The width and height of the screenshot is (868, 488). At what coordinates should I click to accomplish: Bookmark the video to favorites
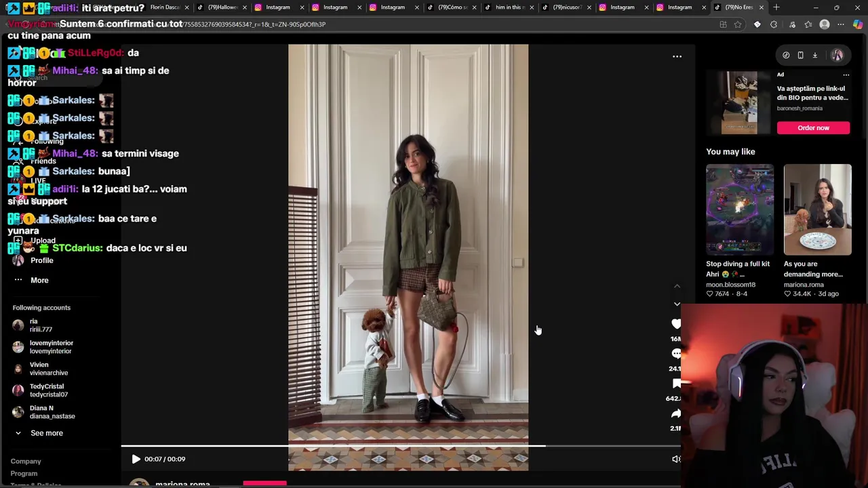(x=676, y=384)
